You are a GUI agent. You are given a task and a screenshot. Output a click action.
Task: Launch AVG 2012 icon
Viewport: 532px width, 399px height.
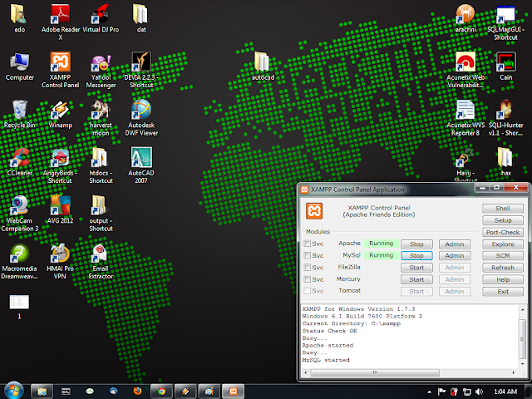point(61,210)
